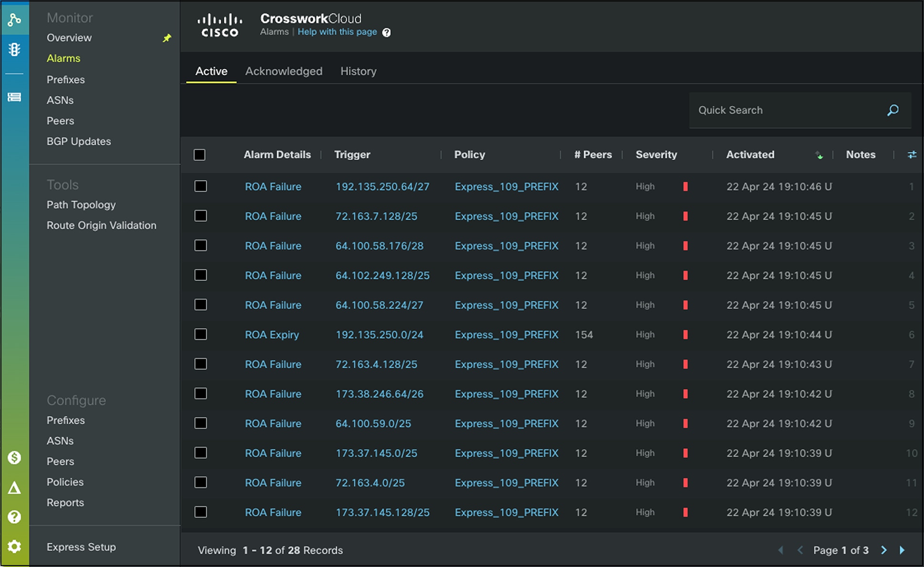The width and height of the screenshot is (924, 567).
Task: Check the box for the 173.38.246.64/26 alarm
Action: (201, 394)
